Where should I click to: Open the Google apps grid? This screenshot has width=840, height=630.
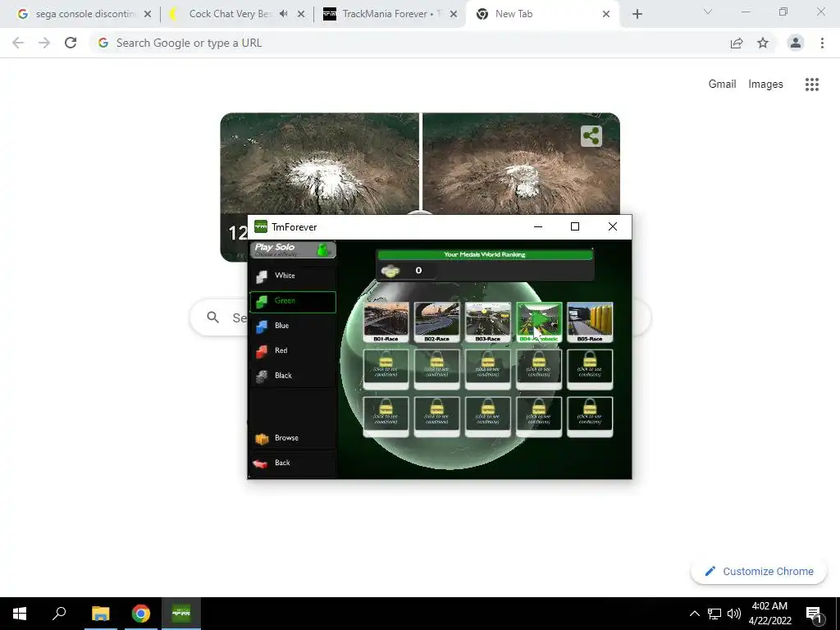812,84
